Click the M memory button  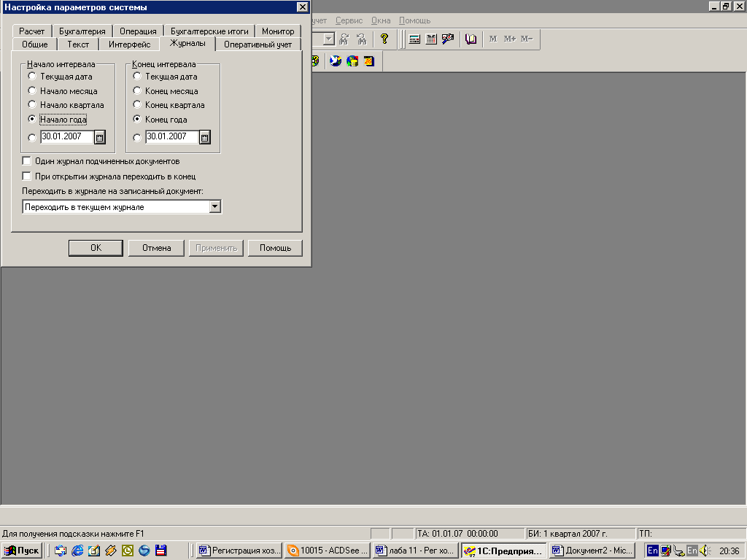493,39
